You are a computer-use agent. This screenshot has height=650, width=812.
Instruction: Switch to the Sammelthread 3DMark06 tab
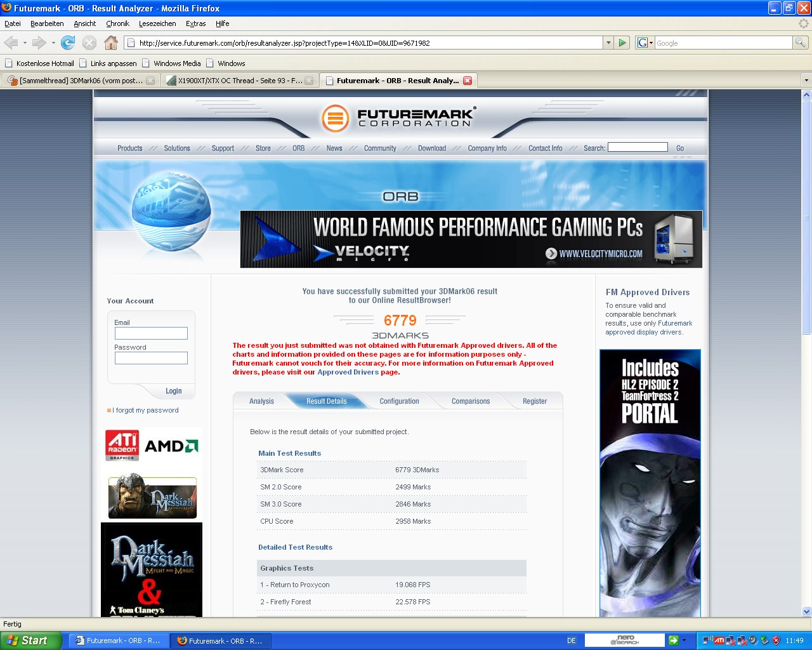80,81
